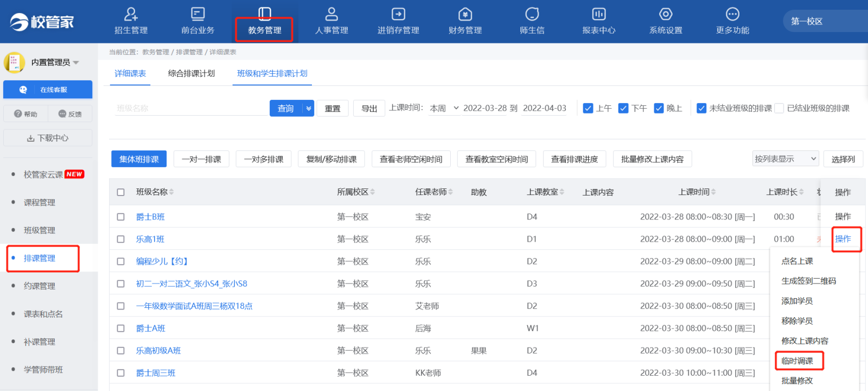Expand the 查询 button dropdown arrow
This screenshot has width=868, height=391.
pyautogui.click(x=309, y=108)
